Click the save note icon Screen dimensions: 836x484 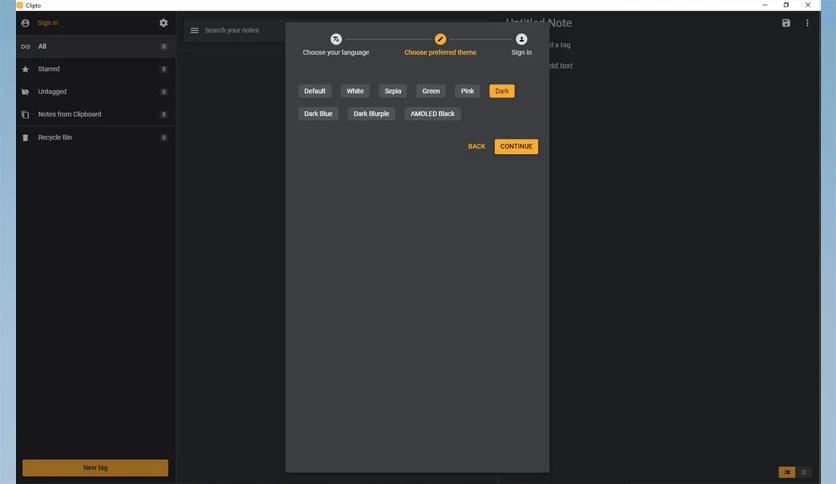pos(786,23)
